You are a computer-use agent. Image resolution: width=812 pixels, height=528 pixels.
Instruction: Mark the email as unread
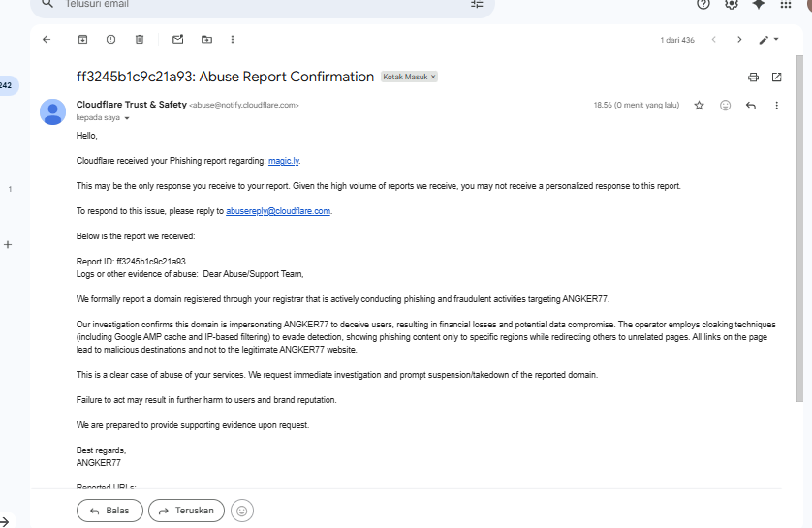[177, 40]
